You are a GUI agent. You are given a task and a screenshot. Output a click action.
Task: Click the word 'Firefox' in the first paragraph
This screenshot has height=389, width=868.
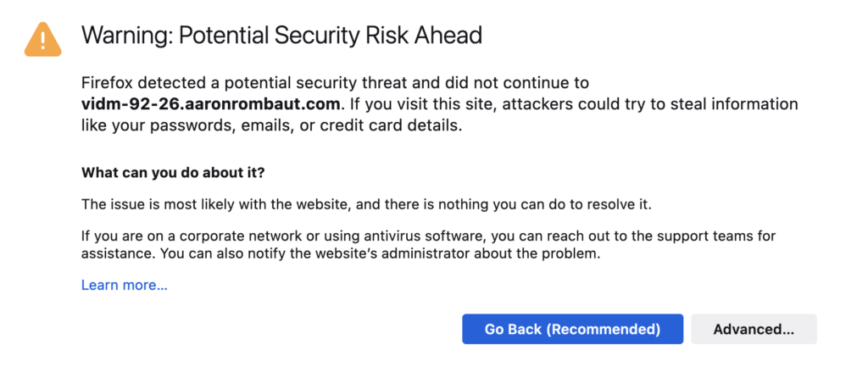(x=107, y=83)
